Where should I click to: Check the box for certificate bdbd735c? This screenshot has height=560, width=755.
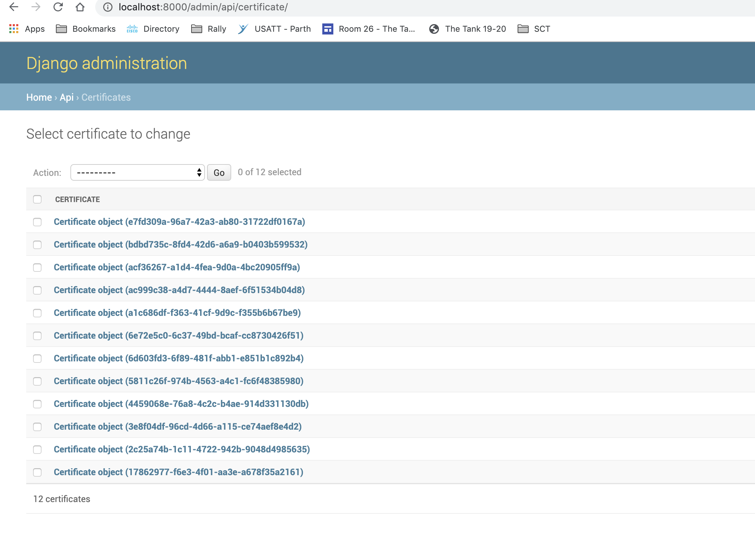[37, 245]
